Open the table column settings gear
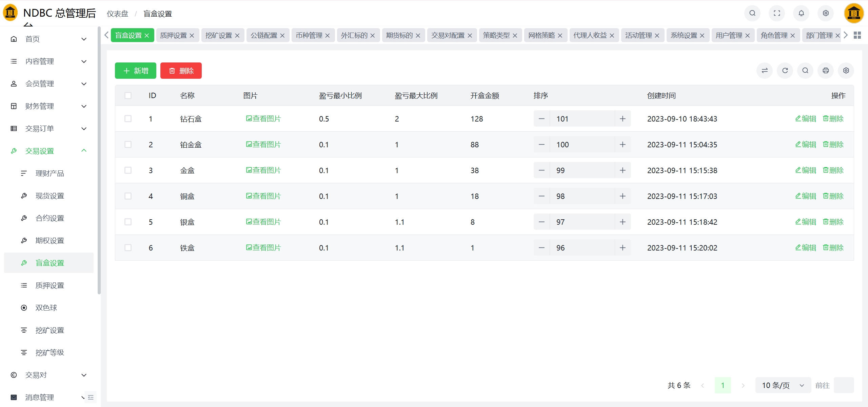The height and width of the screenshot is (407, 868). pyautogui.click(x=846, y=71)
